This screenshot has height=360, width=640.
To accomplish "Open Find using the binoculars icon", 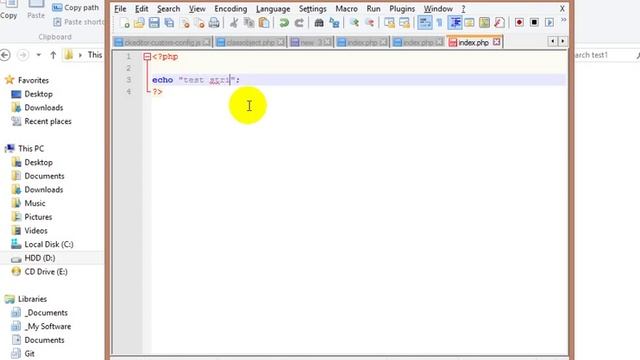I will coord(319,23).
